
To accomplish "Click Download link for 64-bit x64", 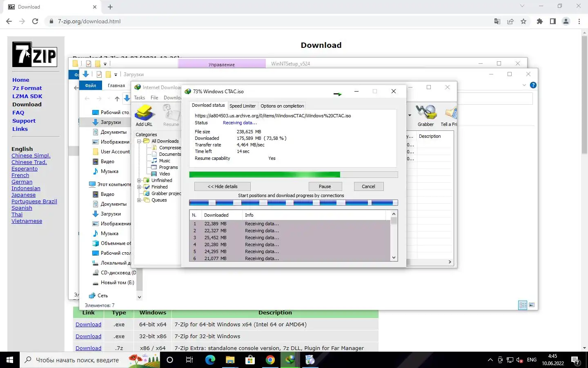I will (88, 325).
